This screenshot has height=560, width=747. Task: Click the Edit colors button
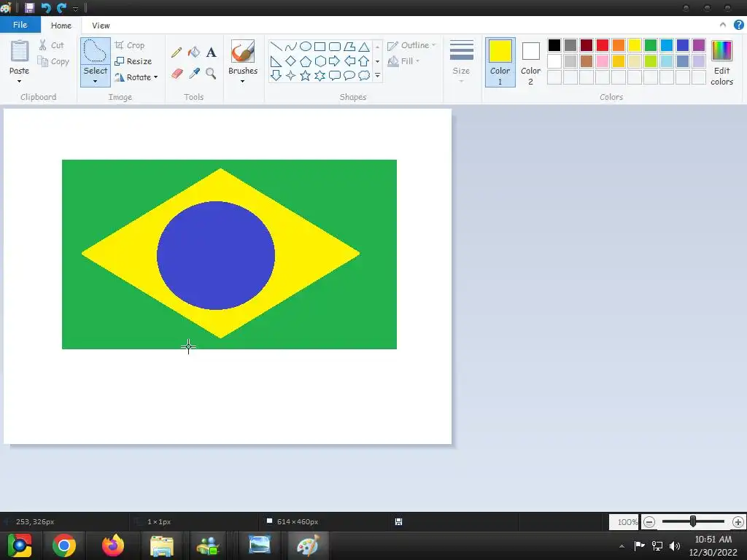(x=721, y=63)
